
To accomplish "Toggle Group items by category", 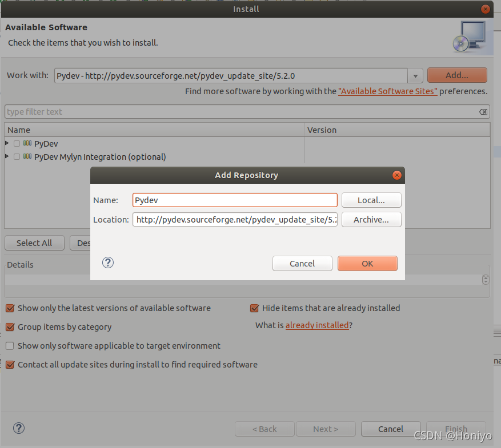I will pos(10,327).
